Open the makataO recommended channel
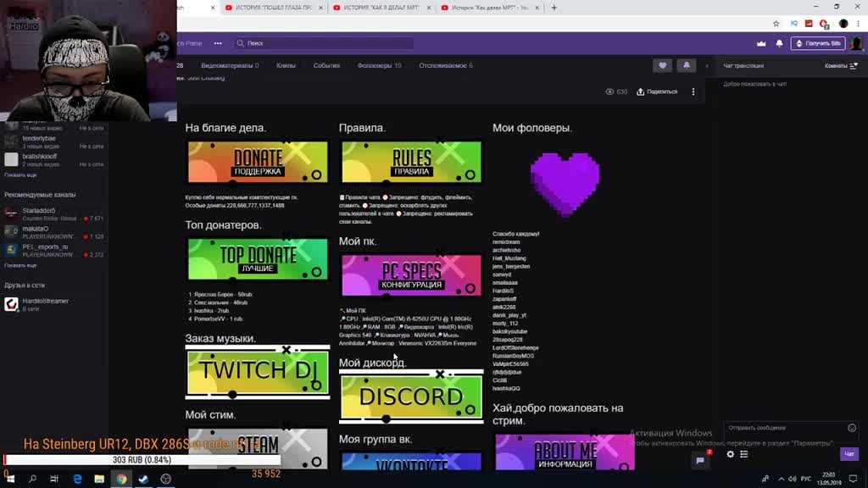 [53, 232]
